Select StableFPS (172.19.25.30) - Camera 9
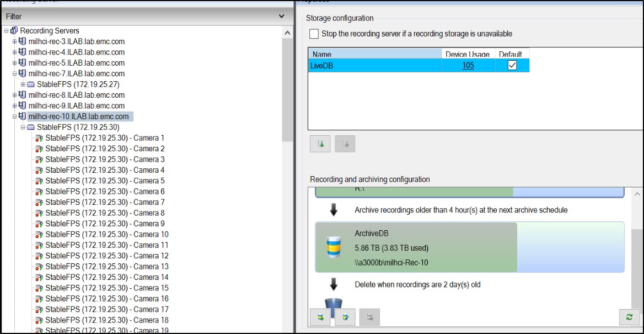Viewport: 644px width, 334px height. pyautogui.click(x=105, y=224)
